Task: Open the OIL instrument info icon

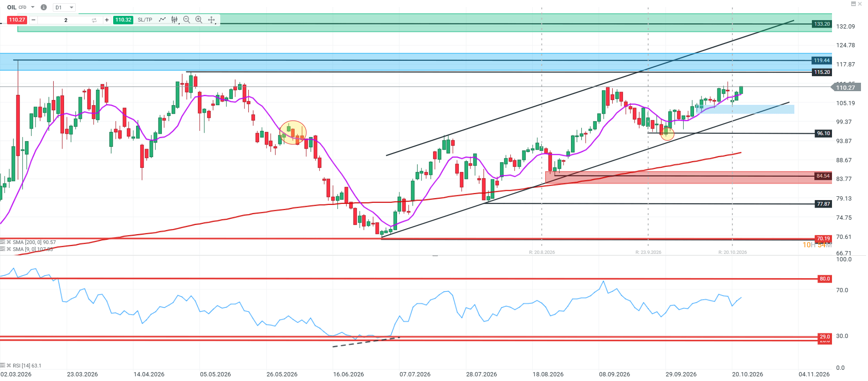Action: (x=43, y=7)
